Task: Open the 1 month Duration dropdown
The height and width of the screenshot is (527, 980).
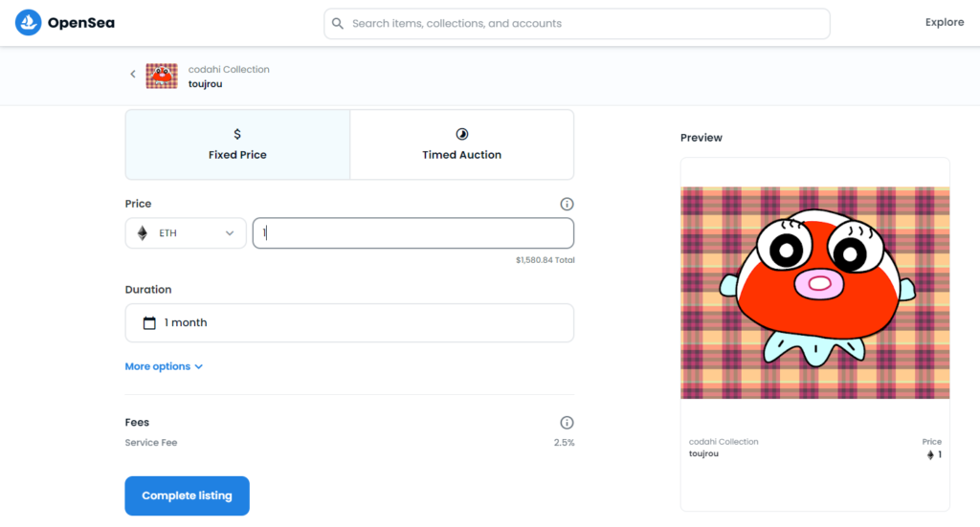Action: [x=349, y=323]
